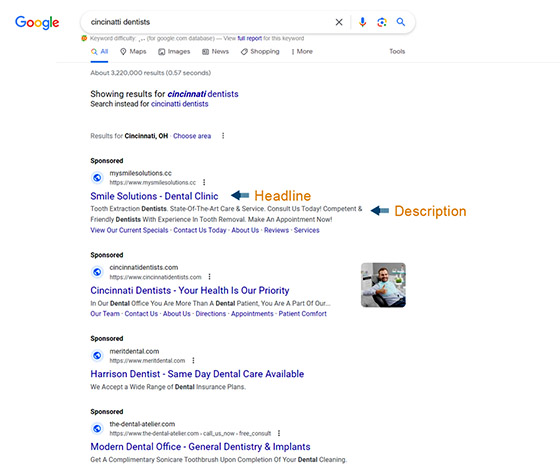Switch to the Maps tab

pyautogui.click(x=133, y=51)
